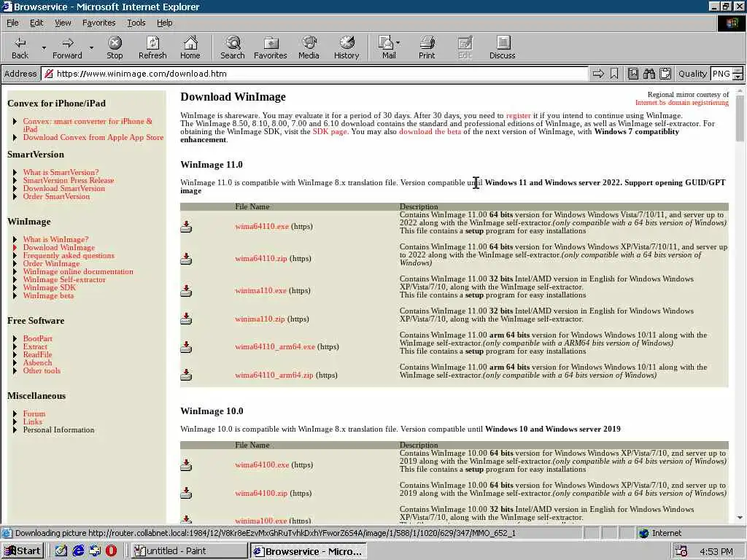This screenshot has height=560, width=747.
Task: Click Internet Explorer quick launch icon
Action: 78,551
